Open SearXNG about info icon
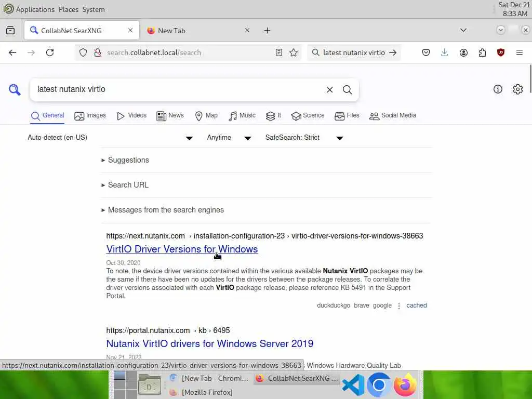 [498, 89]
